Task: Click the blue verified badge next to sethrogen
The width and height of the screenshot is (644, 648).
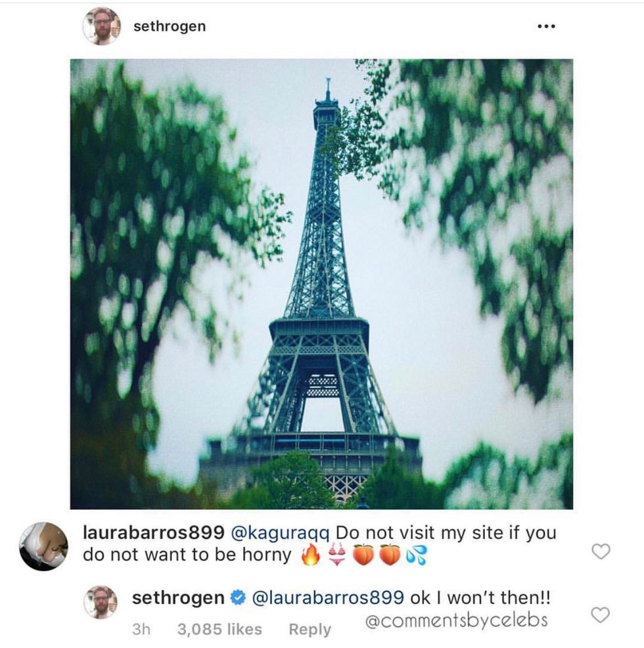Action: [x=238, y=597]
